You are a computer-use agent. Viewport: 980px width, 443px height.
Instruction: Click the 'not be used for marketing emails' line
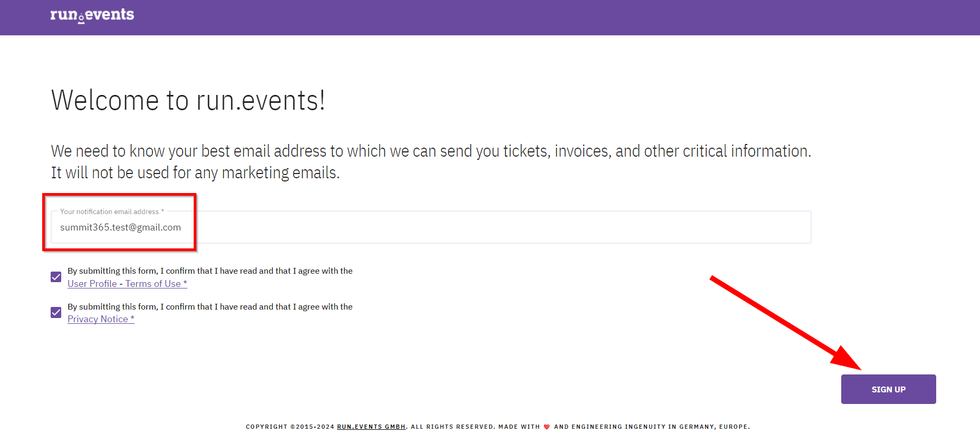point(195,172)
